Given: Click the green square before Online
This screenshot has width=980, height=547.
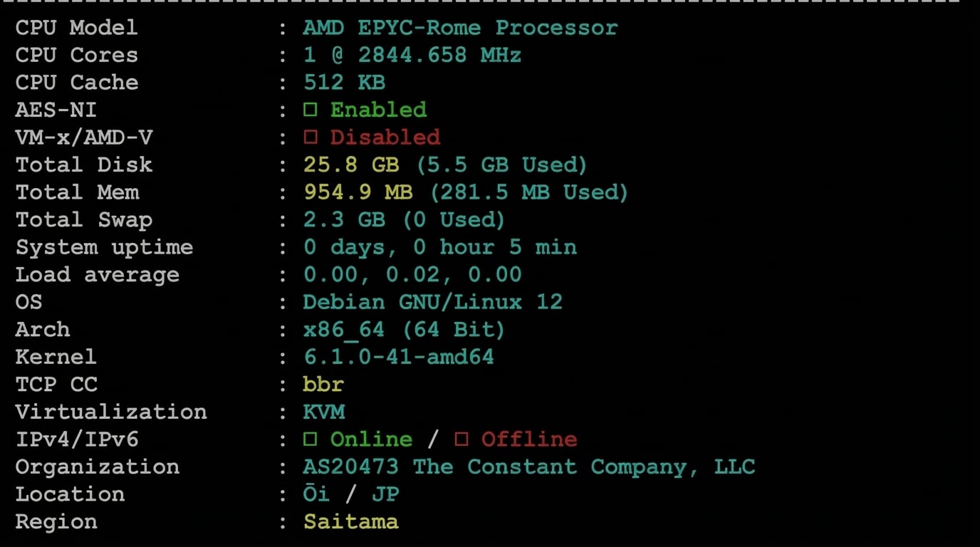Looking at the screenshot, I should pos(310,439).
